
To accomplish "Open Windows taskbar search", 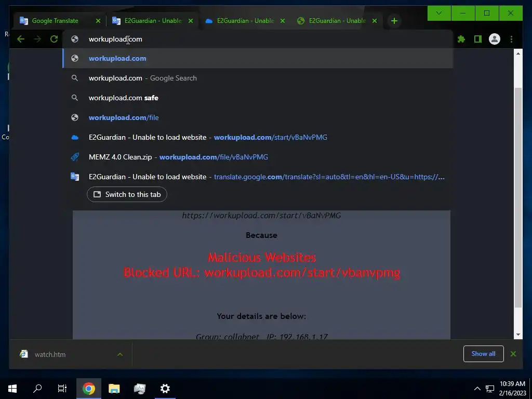I will coord(37,389).
